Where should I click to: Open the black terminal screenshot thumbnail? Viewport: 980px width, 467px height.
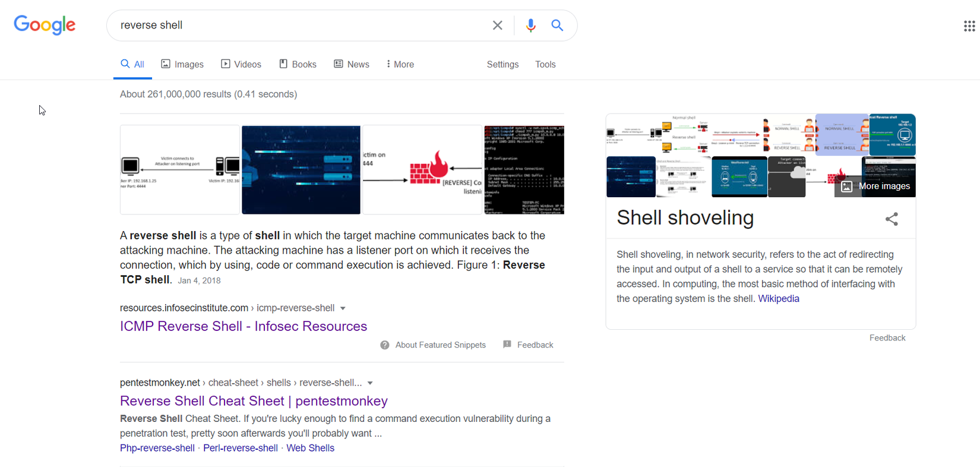[x=524, y=169]
